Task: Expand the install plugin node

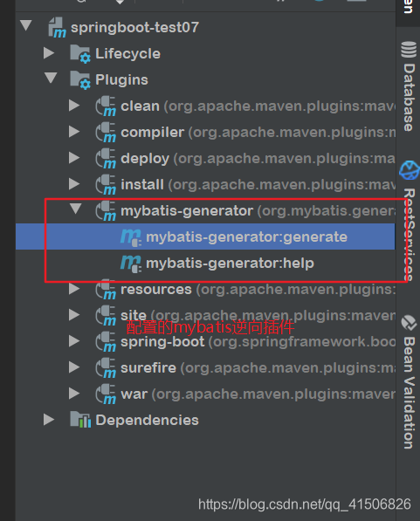Action: click(x=74, y=184)
